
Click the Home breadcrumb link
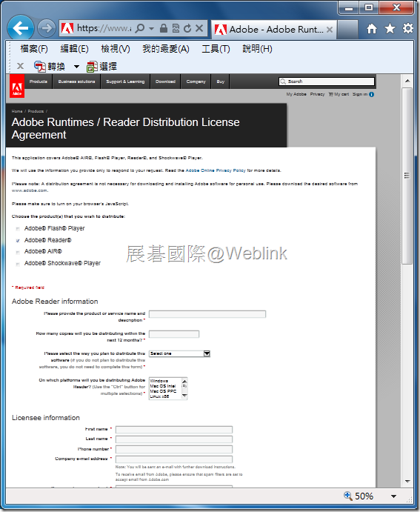click(17, 111)
